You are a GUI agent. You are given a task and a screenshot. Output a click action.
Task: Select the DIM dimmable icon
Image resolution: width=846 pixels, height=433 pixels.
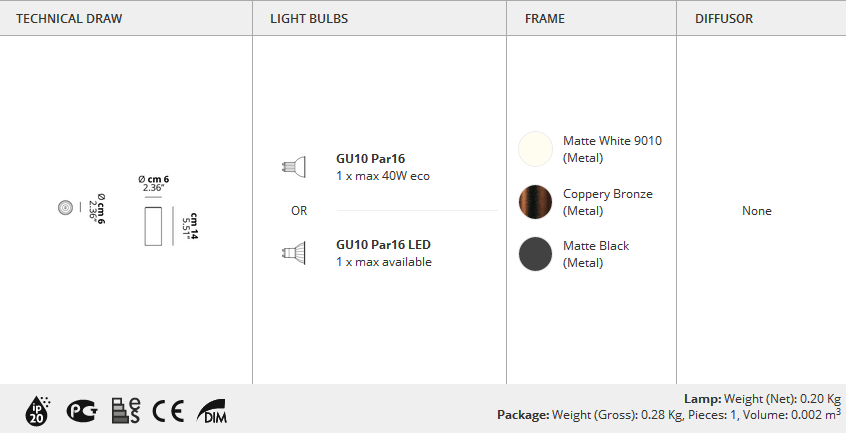[x=211, y=410]
